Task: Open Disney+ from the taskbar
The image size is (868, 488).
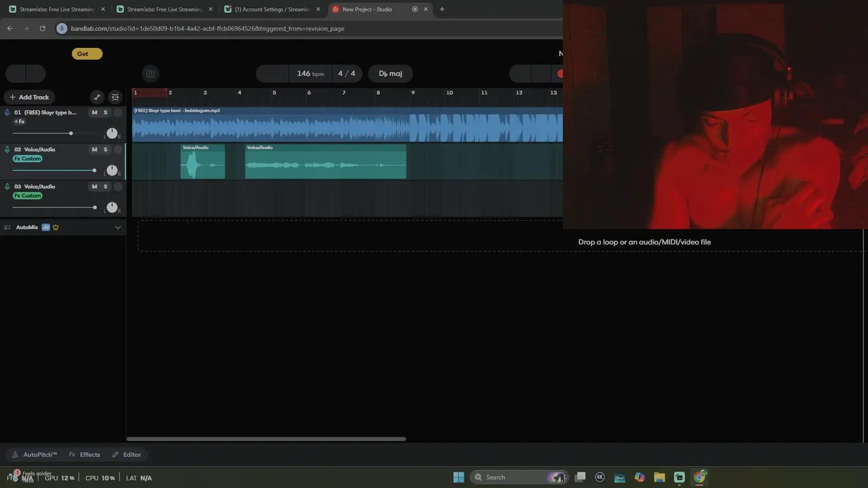Action: [620, 477]
